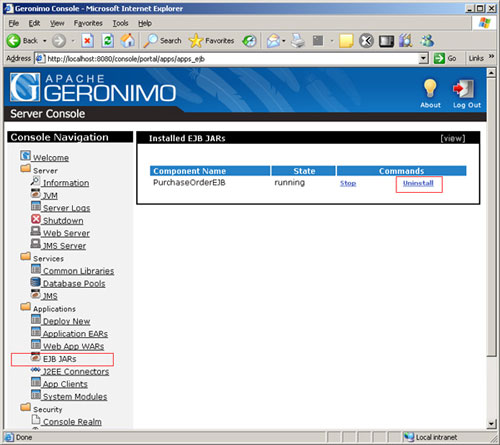The image size is (500, 445).
Task: Click the red Stop loading icon
Action: point(87,41)
